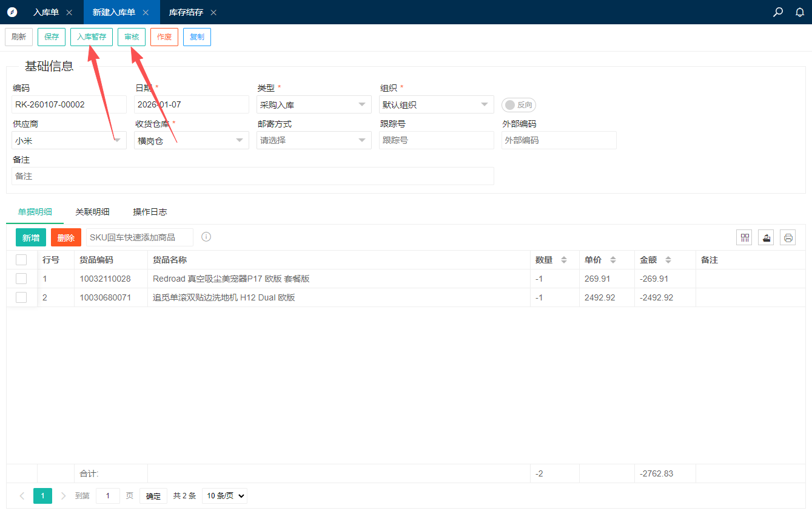This screenshot has width=812, height=522.
Task: Toggle the 反向 switch
Action: click(x=518, y=105)
